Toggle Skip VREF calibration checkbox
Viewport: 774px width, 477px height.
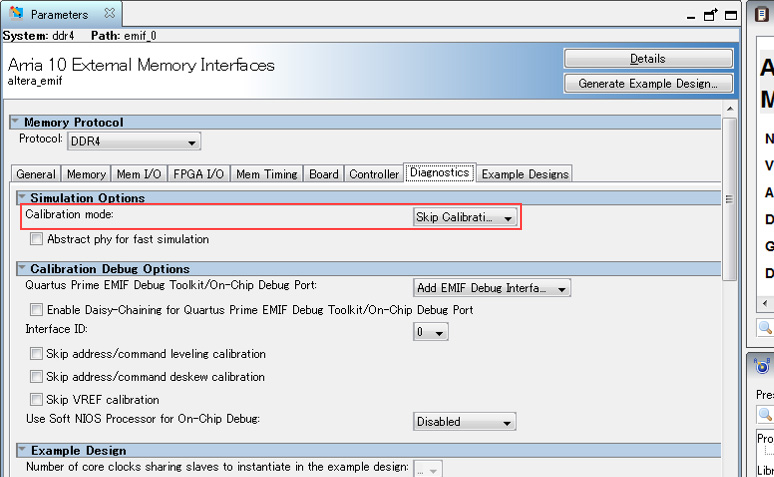(36, 400)
